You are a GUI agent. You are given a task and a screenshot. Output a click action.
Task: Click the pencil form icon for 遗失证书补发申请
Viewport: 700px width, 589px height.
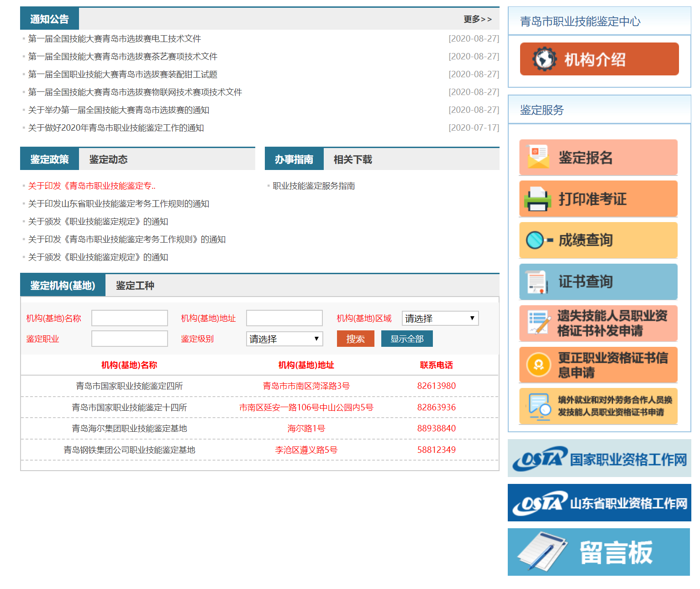538,323
